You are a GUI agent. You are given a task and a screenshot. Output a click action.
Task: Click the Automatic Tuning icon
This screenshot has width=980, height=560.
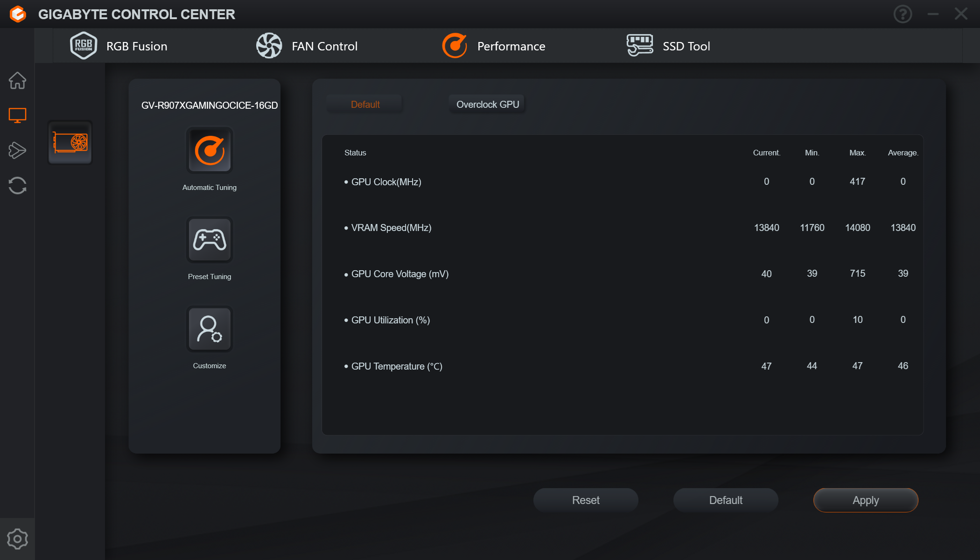click(210, 150)
